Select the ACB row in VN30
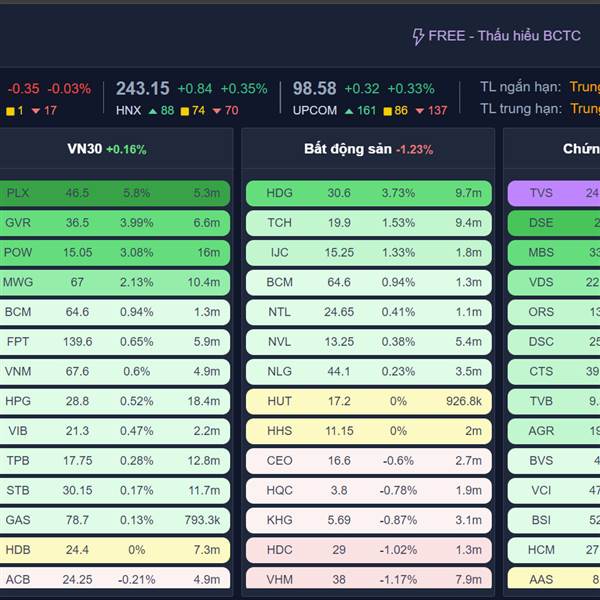600x600 pixels. 115,580
